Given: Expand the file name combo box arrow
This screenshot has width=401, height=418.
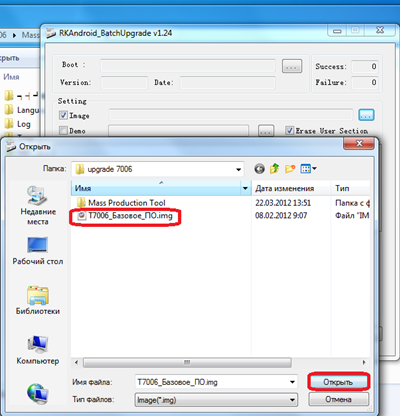Looking at the screenshot, I should [292, 382].
